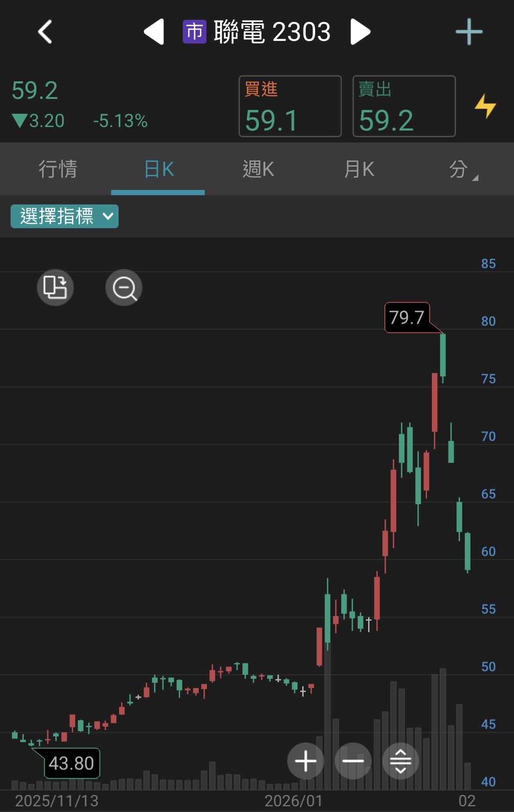Select previous stock with left arrow
The height and width of the screenshot is (812, 514).
[155, 31]
